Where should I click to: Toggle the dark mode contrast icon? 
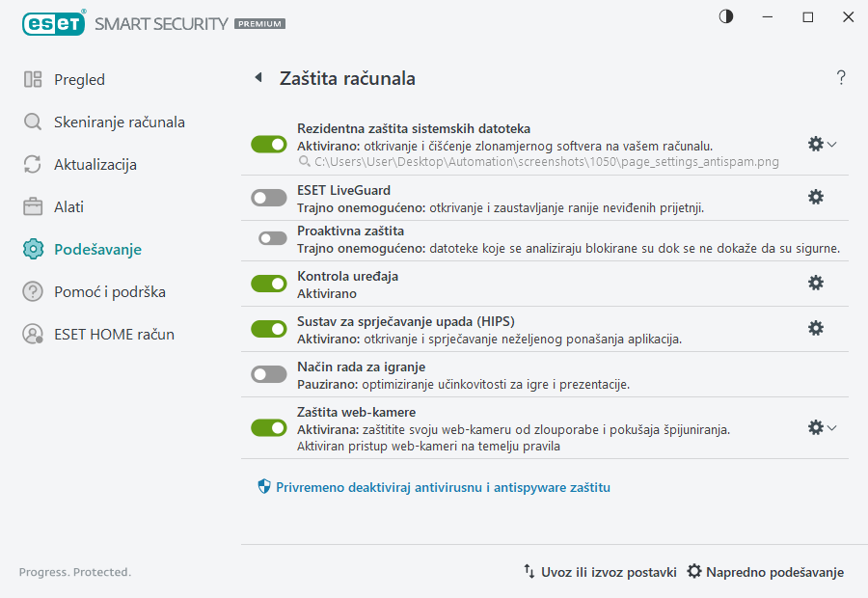[x=724, y=15]
